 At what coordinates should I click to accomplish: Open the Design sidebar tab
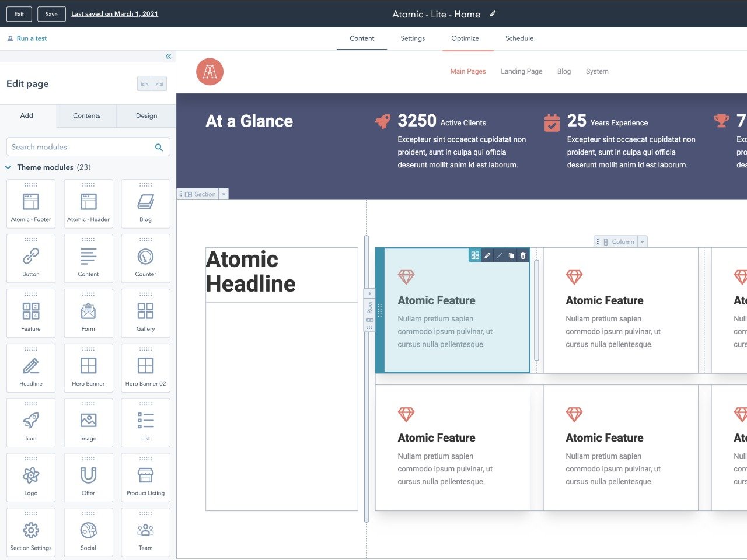click(x=146, y=116)
